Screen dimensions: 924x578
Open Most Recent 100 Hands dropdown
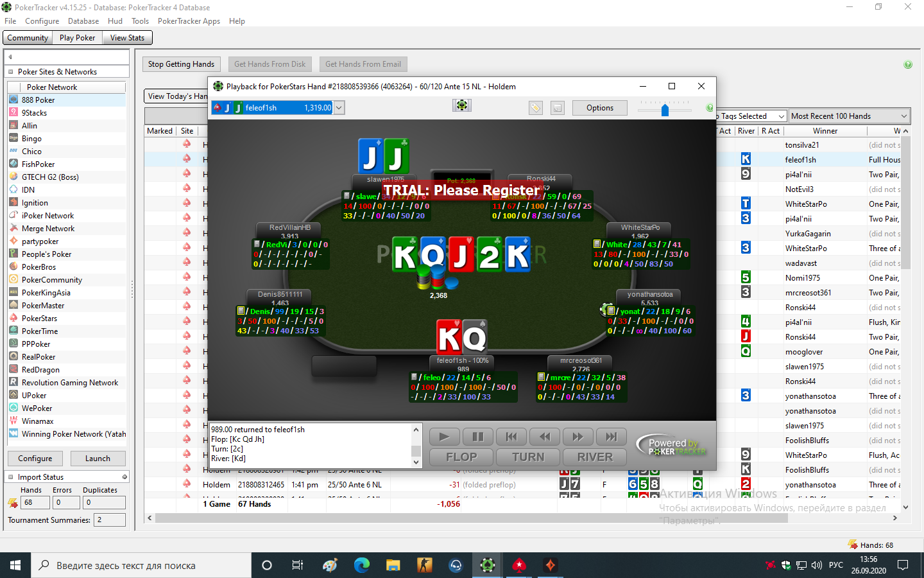pyautogui.click(x=849, y=116)
